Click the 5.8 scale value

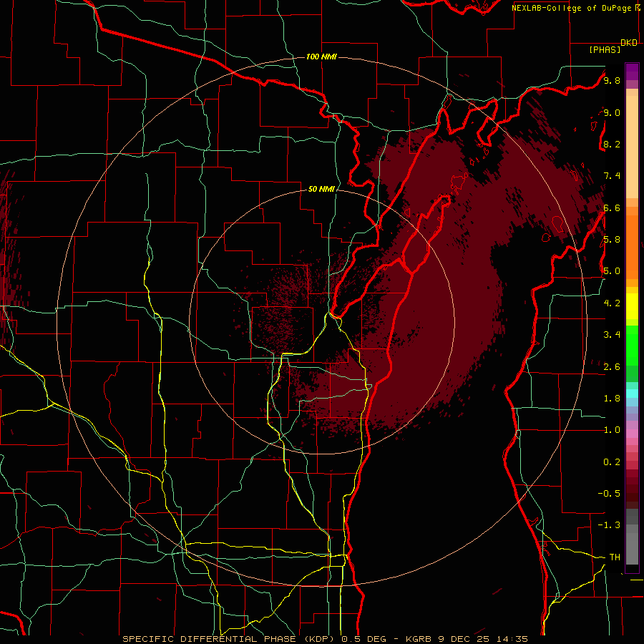click(x=612, y=240)
